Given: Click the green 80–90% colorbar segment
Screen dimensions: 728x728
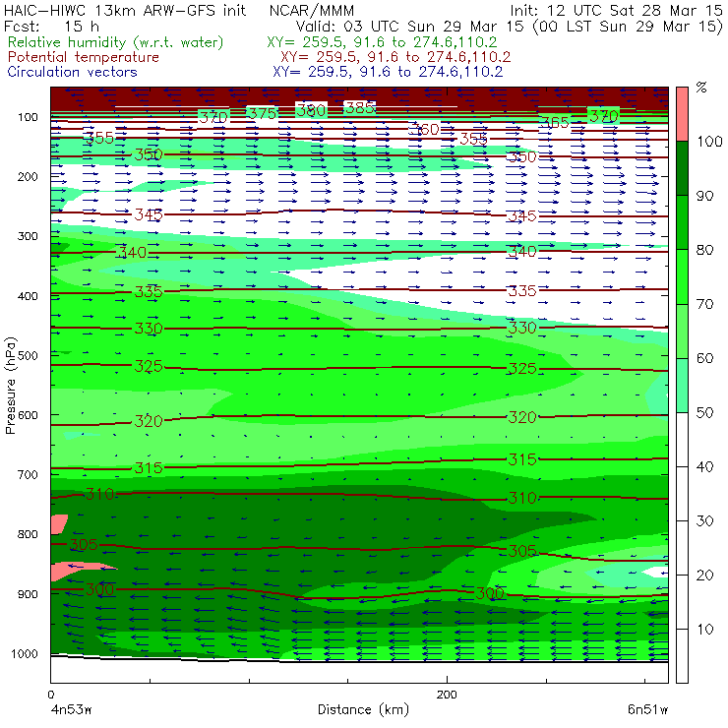Looking at the screenshot, I should [682, 222].
